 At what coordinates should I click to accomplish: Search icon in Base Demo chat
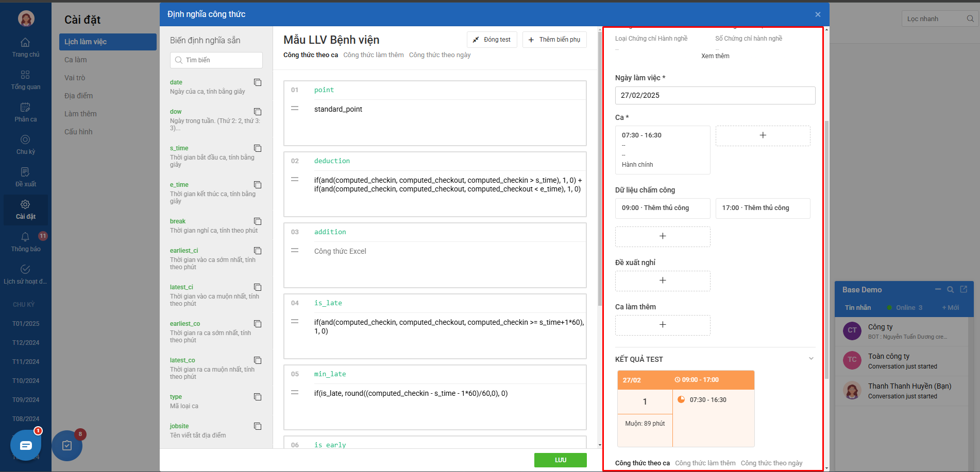[951, 289]
